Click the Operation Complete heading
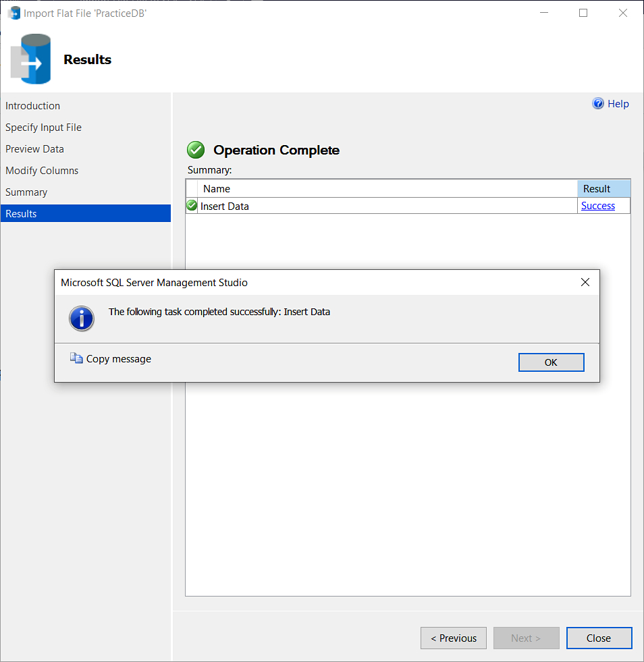The width and height of the screenshot is (644, 662). (276, 150)
